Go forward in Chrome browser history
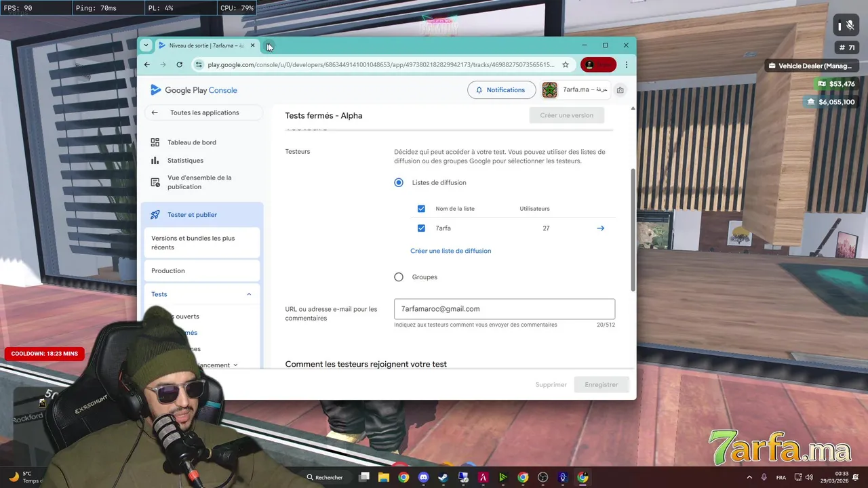The width and height of the screenshot is (868, 488). 163,64
